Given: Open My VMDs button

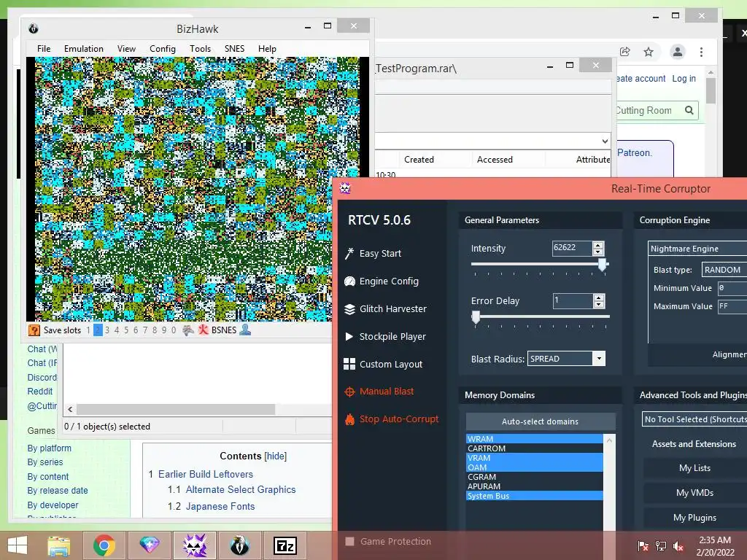Looking at the screenshot, I should [x=694, y=493].
